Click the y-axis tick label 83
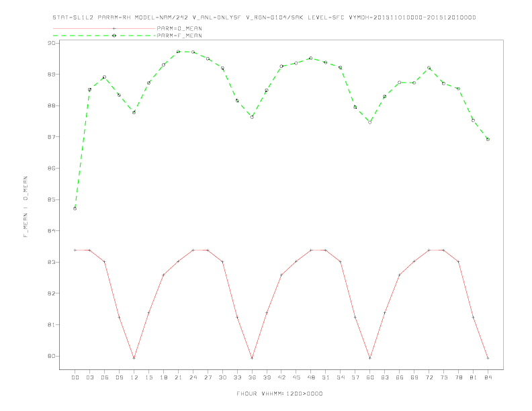Screen dimensions: 532x411 (52, 262)
